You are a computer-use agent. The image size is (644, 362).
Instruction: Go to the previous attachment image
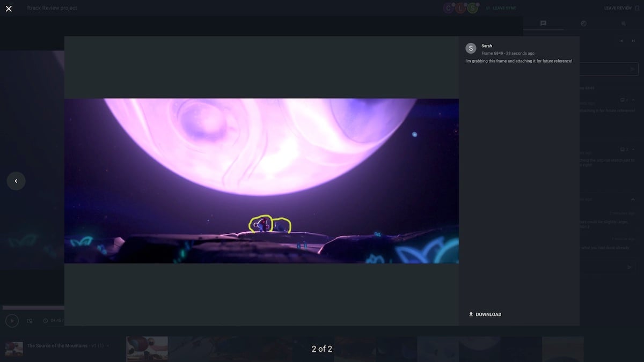(x=16, y=181)
